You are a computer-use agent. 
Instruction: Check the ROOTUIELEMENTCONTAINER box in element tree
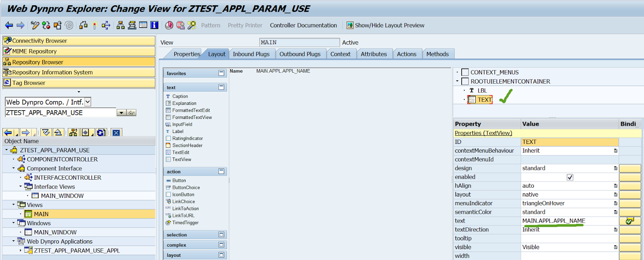click(465, 81)
